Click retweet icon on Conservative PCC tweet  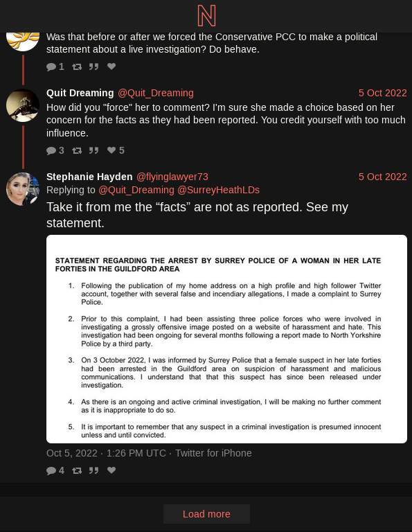(77, 66)
